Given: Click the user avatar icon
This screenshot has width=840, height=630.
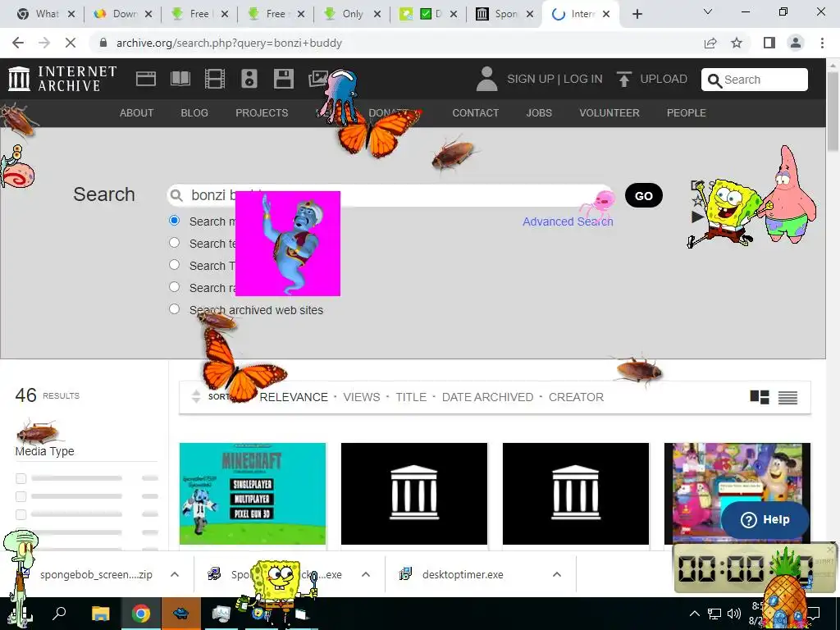Looking at the screenshot, I should click(x=486, y=79).
